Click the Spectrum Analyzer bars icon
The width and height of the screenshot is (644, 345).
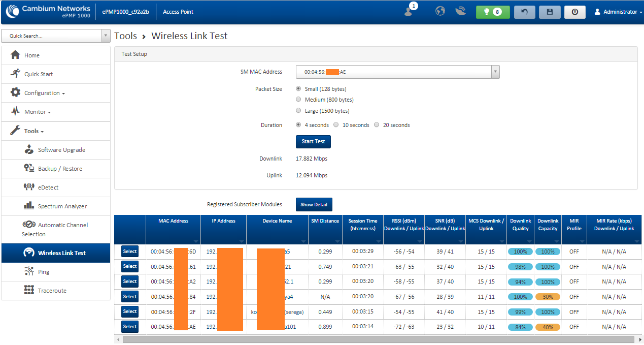pos(29,206)
